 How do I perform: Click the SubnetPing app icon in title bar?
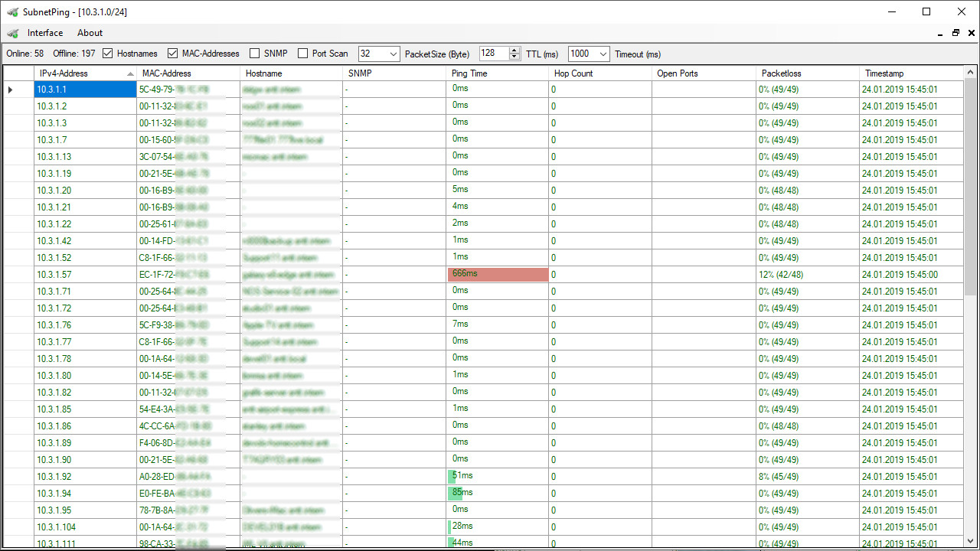point(12,11)
